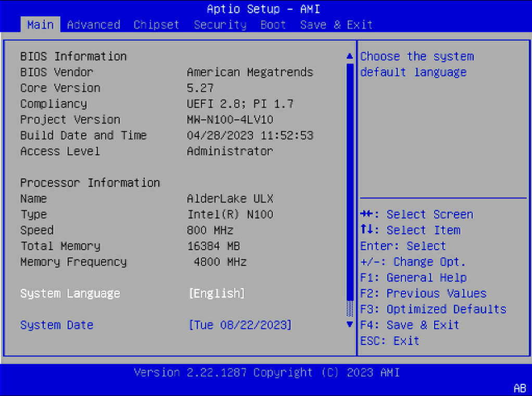The height and width of the screenshot is (396, 532).
Task: Open the Save & Exit tab
Action: (336, 25)
